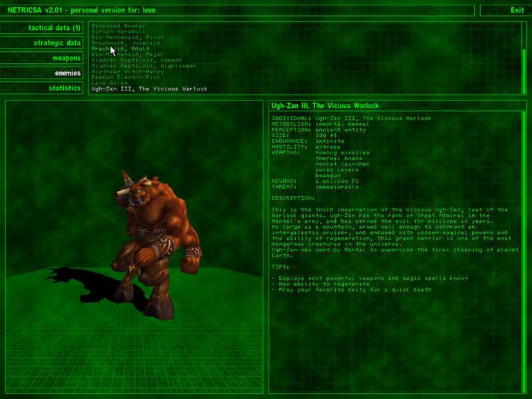Image resolution: width=532 pixels, height=399 pixels.
Task: Click 'thermal bombs' in the weapons list
Action: (x=338, y=158)
